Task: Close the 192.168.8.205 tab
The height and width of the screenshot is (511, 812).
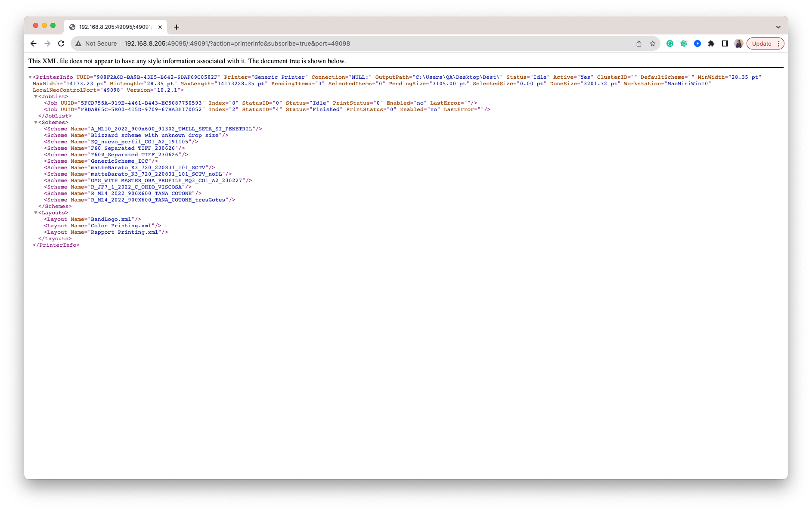Action: coord(160,27)
